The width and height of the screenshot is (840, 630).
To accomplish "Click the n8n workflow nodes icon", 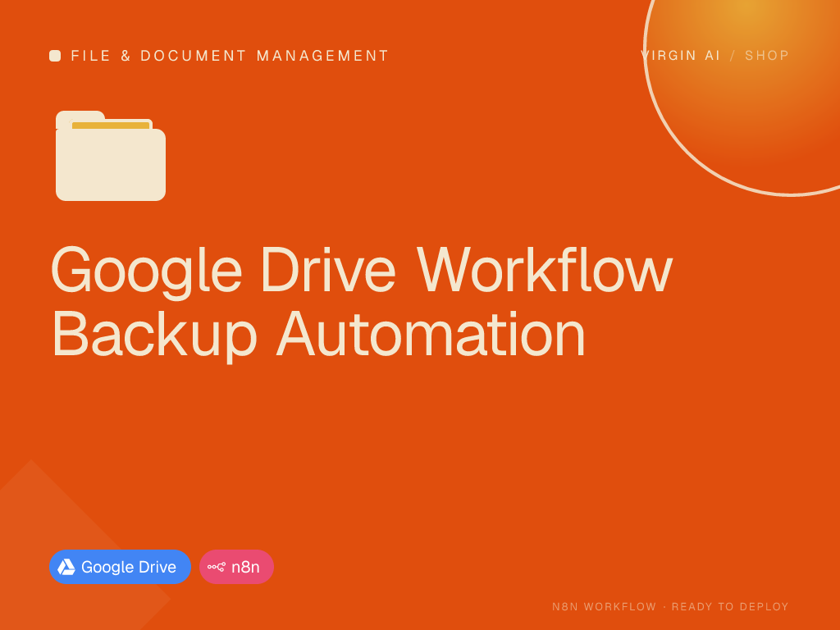I will [217, 567].
